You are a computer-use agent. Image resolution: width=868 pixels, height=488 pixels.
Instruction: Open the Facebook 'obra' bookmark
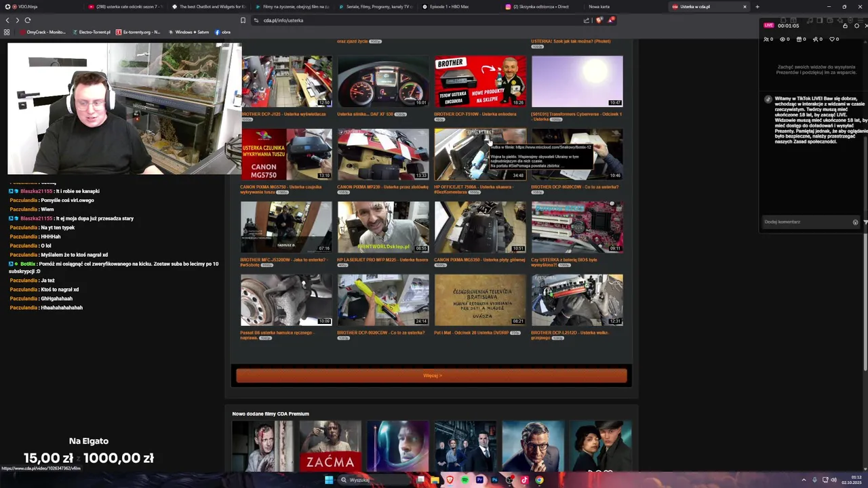(223, 32)
